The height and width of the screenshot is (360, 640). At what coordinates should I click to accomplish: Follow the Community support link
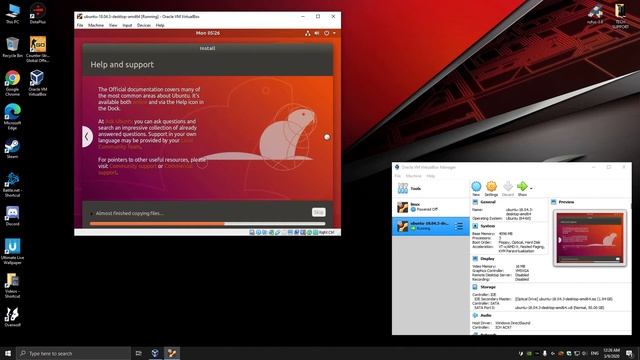[133, 166]
